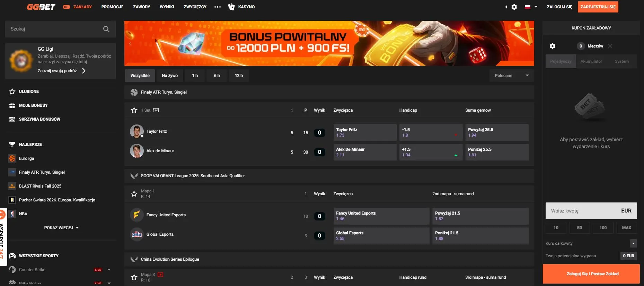Expand Pokaż więcej in sidebar

(x=61, y=228)
